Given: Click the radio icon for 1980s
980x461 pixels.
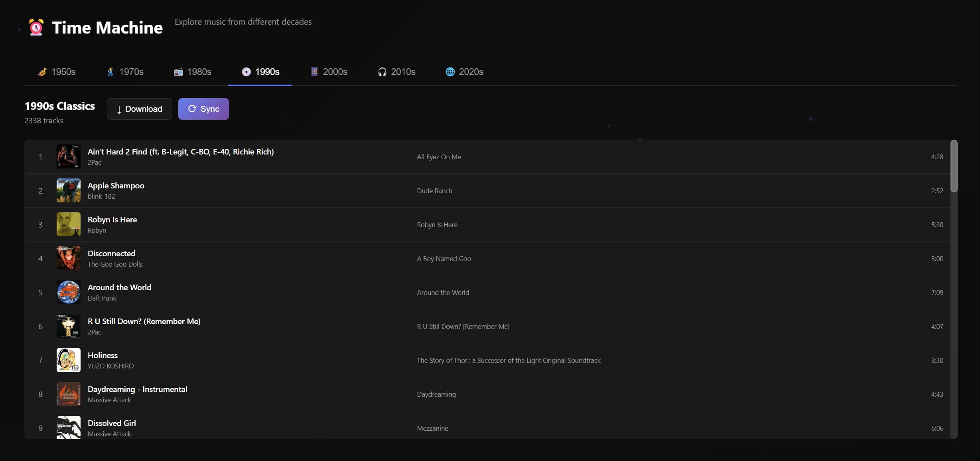Looking at the screenshot, I should point(178,72).
